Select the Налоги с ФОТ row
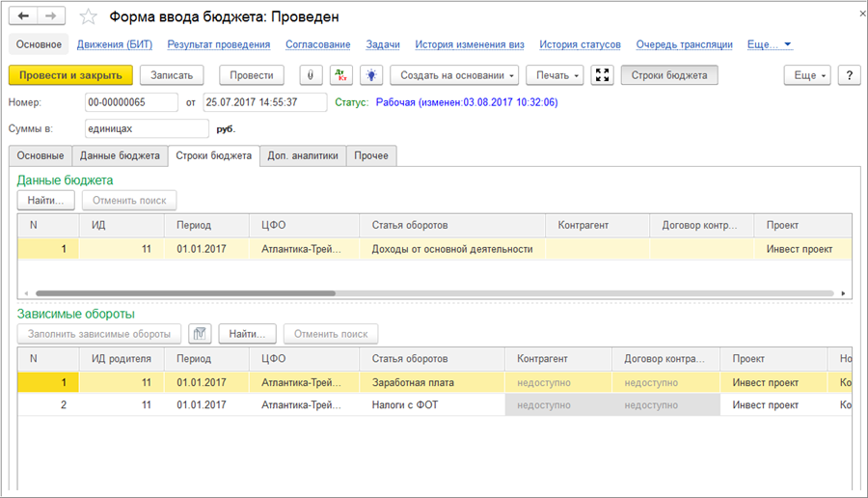868x498 pixels. point(405,404)
